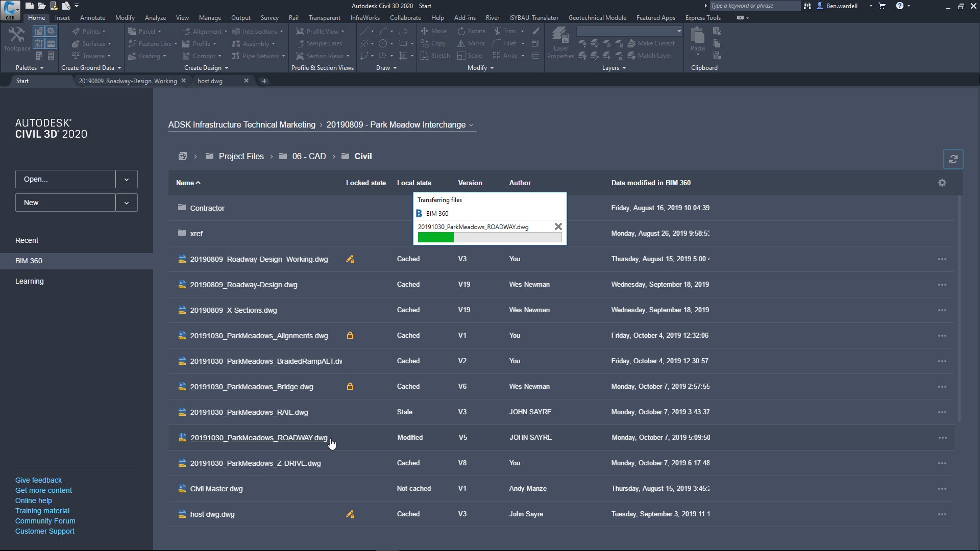Open the Help question mark icon
Image resolution: width=980 pixels, height=551 pixels.
coord(899,6)
